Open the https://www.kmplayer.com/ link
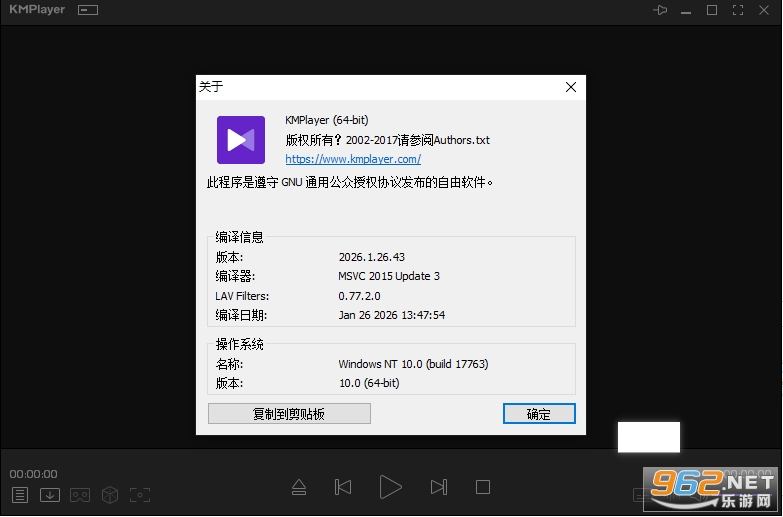The width and height of the screenshot is (783, 517). [353, 159]
